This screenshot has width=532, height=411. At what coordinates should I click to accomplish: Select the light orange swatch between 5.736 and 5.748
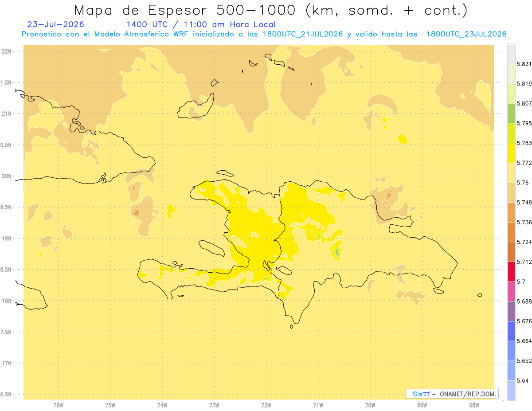point(511,212)
